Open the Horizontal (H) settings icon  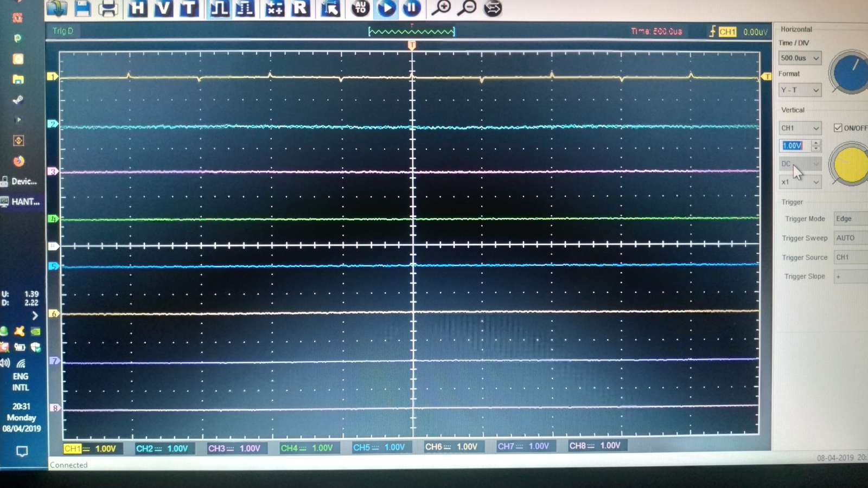coord(137,8)
